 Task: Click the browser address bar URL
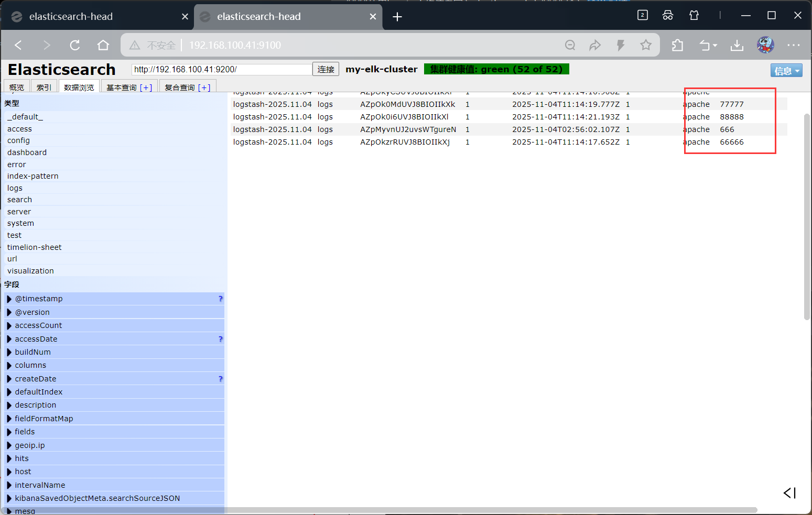tap(235, 46)
